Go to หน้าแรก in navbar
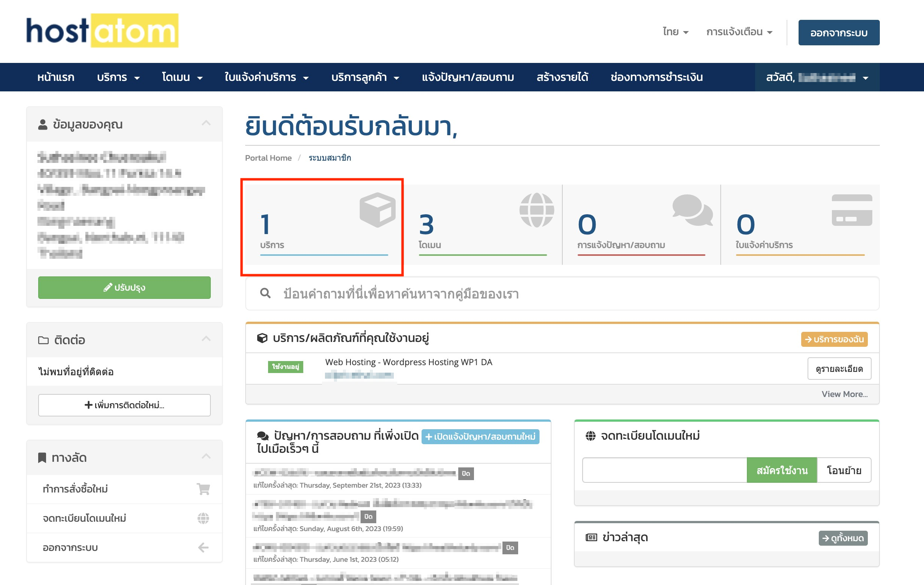Viewport: 924px width, 585px height. tap(56, 77)
